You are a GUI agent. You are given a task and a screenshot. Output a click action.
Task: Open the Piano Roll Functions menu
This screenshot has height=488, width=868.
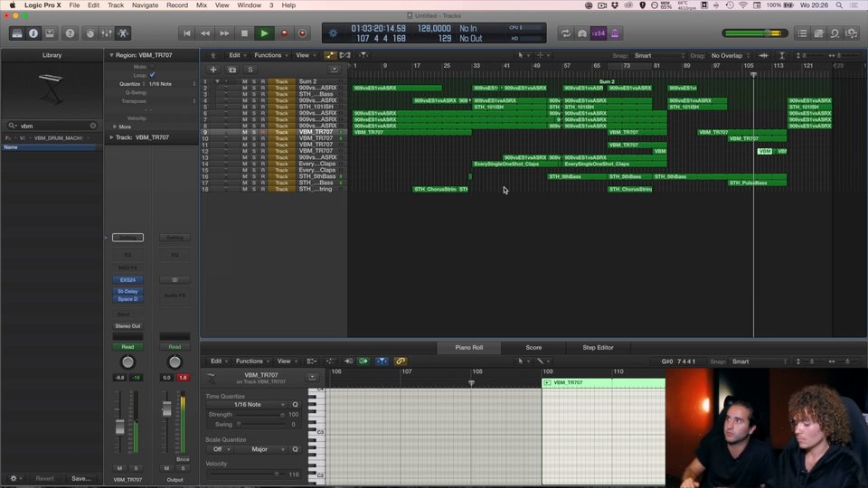coord(252,361)
